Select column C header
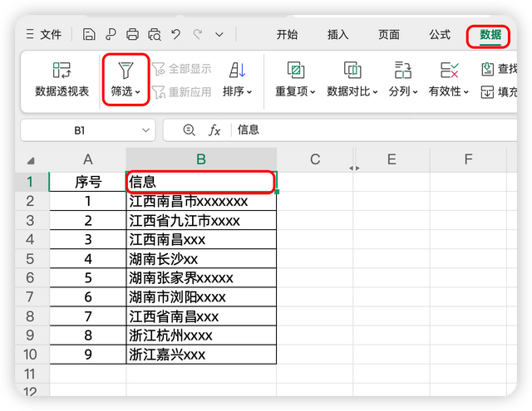The width and height of the screenshot is (532, 411). 315,159
